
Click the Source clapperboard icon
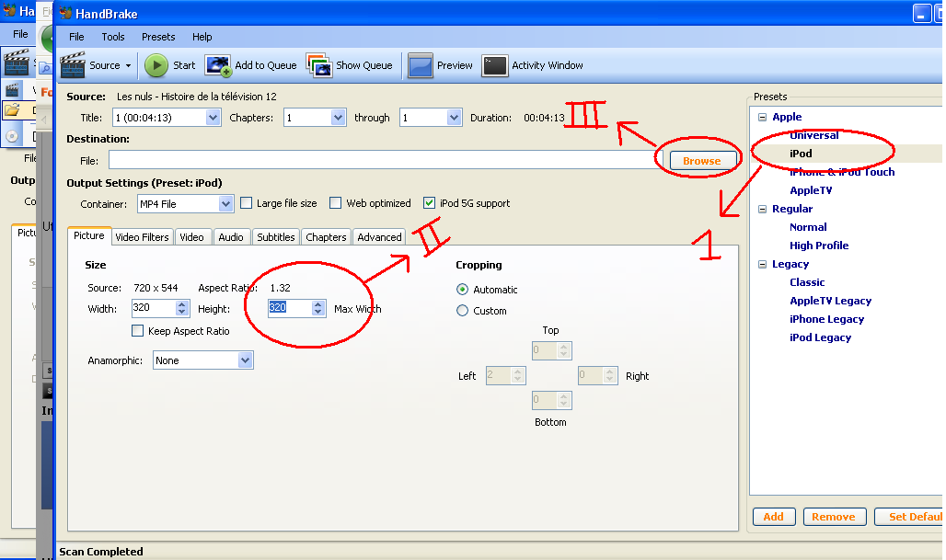73,64
